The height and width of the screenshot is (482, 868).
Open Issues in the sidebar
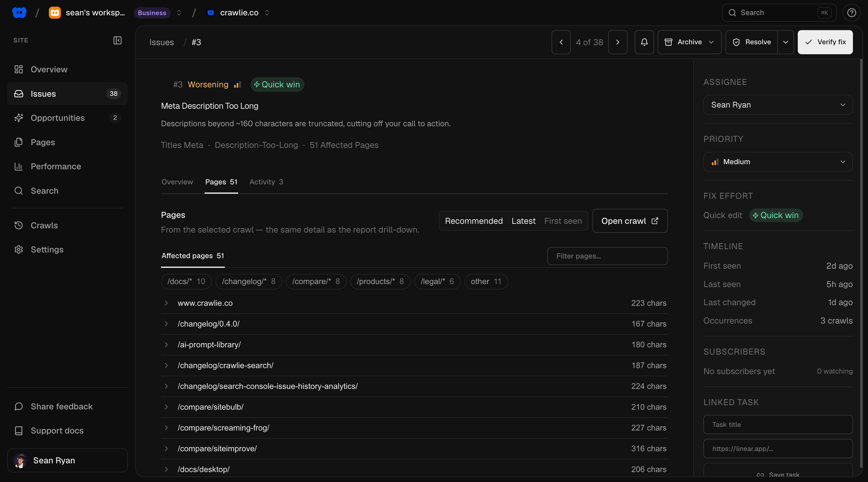(68, 94)
